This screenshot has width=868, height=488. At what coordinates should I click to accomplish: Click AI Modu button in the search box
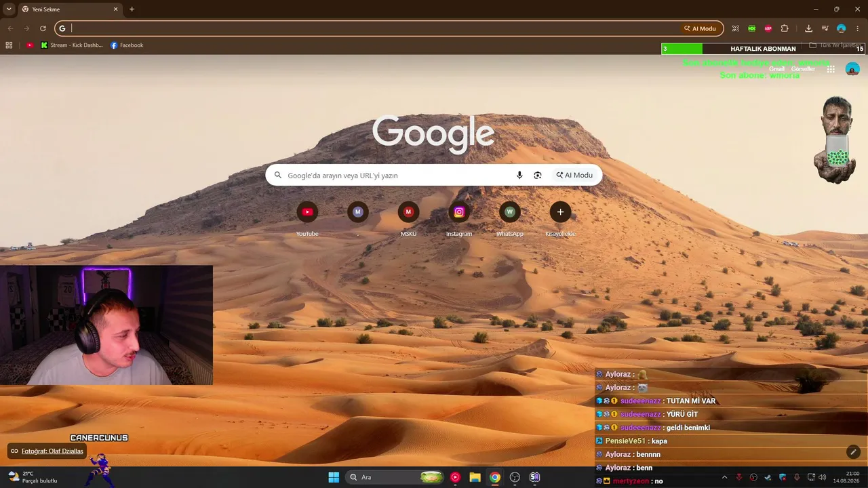click(x=574, y=175)
